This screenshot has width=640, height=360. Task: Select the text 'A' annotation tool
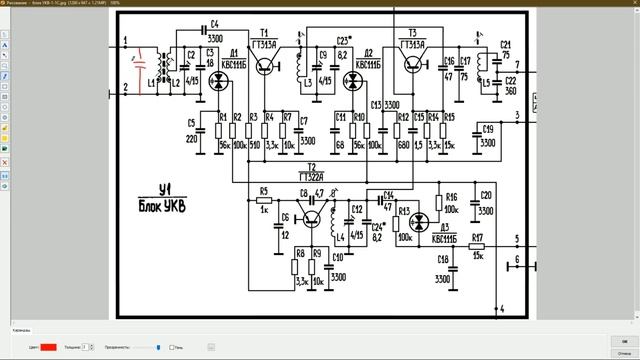(4, 45)
